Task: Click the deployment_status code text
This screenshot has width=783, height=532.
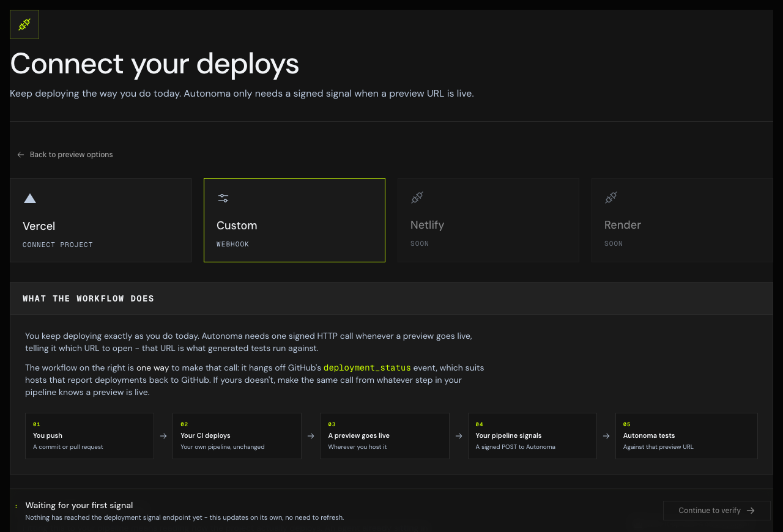Action: (x=367, y=368)
